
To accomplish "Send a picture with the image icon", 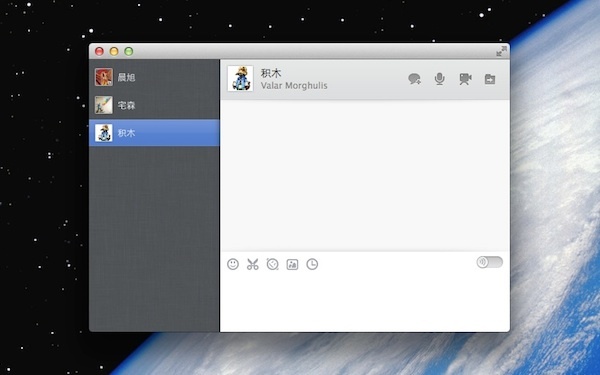I will pos(292,264).
